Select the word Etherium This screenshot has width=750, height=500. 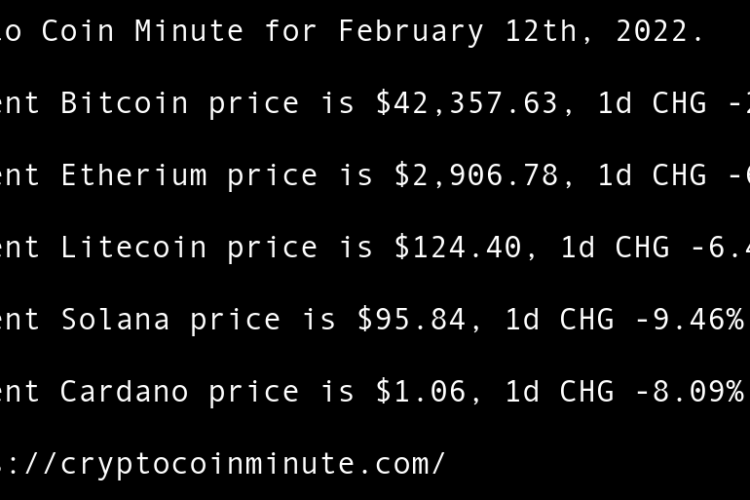pos(134,175)
